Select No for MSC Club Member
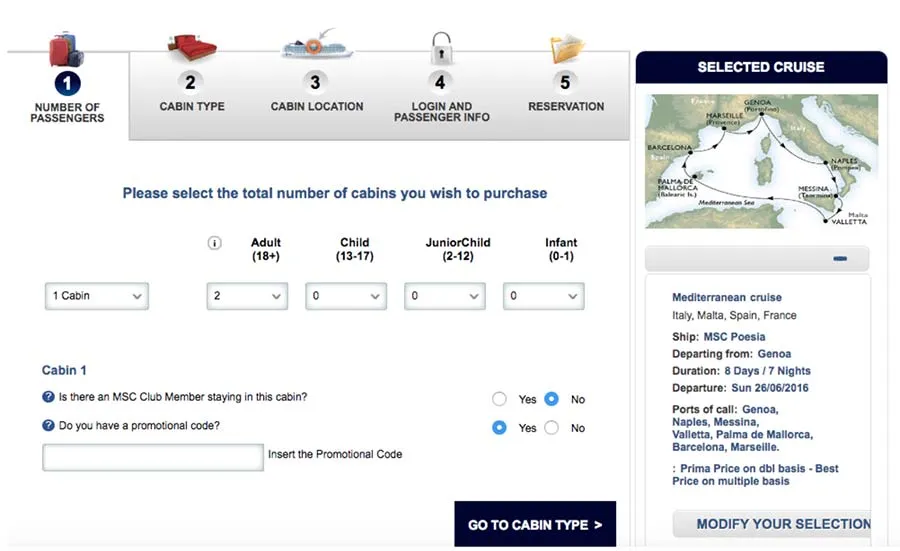Screen dimensions: 900x551 pos(551,399)
